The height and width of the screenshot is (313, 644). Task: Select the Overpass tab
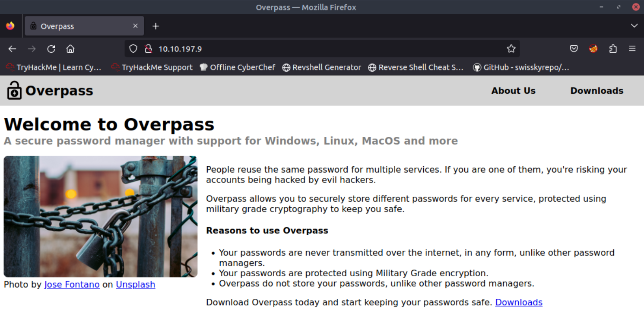(x=78, y=26)
